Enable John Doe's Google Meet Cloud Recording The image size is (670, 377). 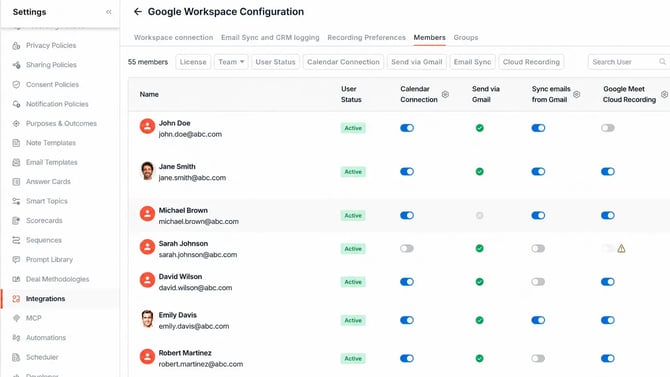point(608,128)
